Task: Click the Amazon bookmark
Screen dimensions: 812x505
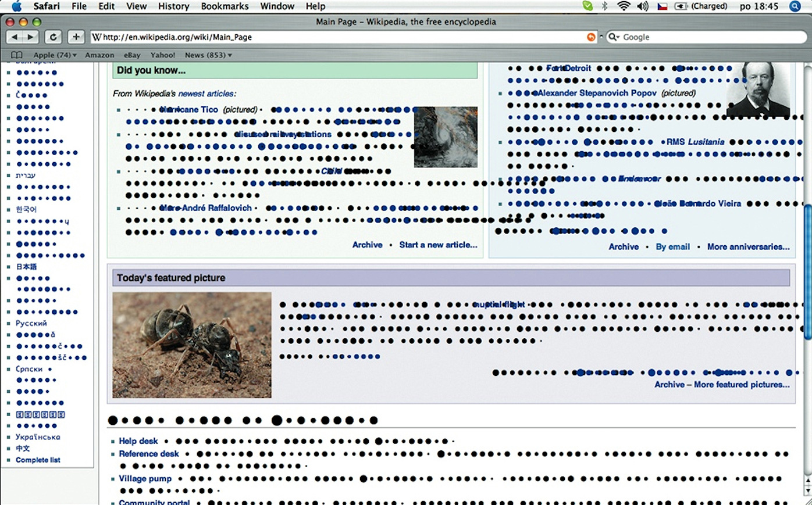Action: point(99,55)
